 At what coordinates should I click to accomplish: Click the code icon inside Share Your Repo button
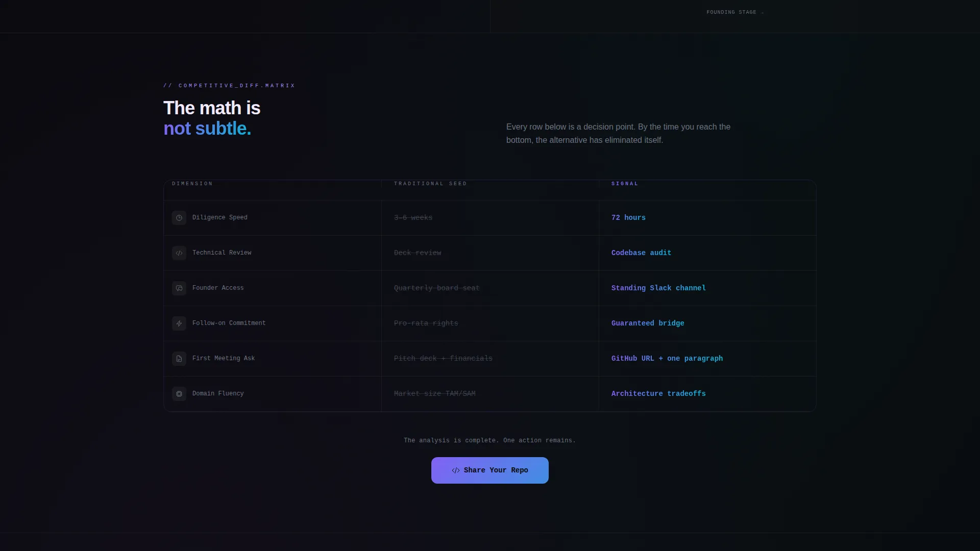(456, 470)
